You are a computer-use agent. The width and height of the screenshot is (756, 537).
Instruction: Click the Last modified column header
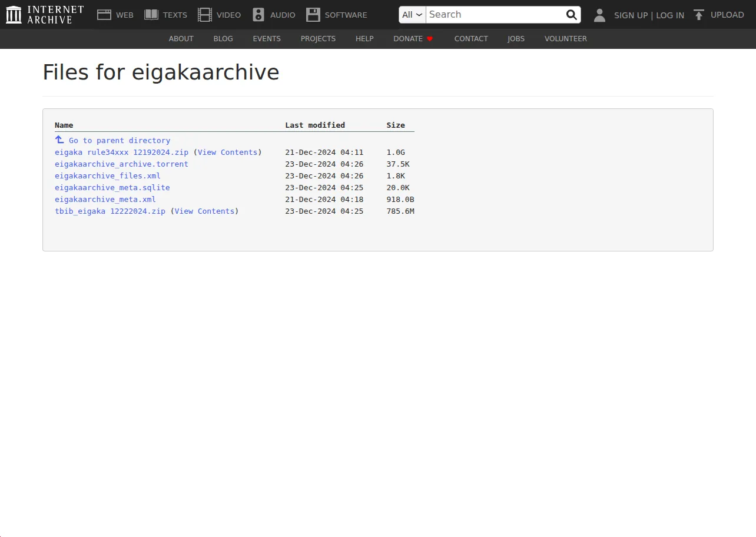click(315, 125)
